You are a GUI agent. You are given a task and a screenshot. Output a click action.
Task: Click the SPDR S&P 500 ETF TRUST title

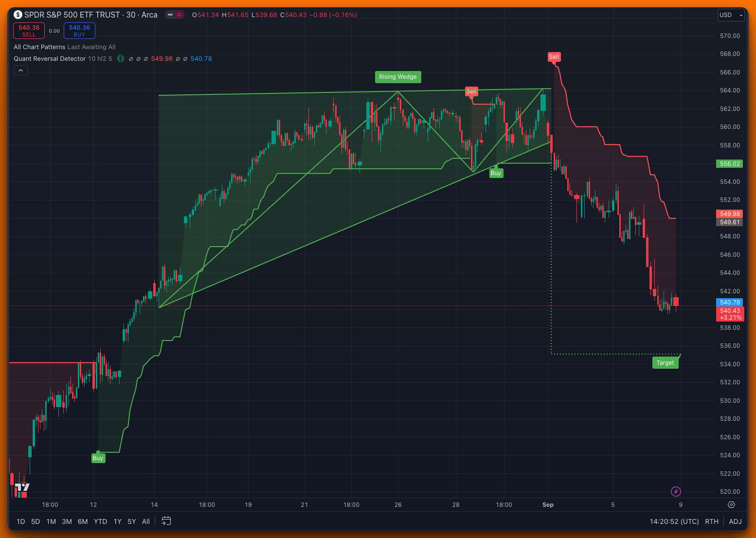click(x=72, y=15)
